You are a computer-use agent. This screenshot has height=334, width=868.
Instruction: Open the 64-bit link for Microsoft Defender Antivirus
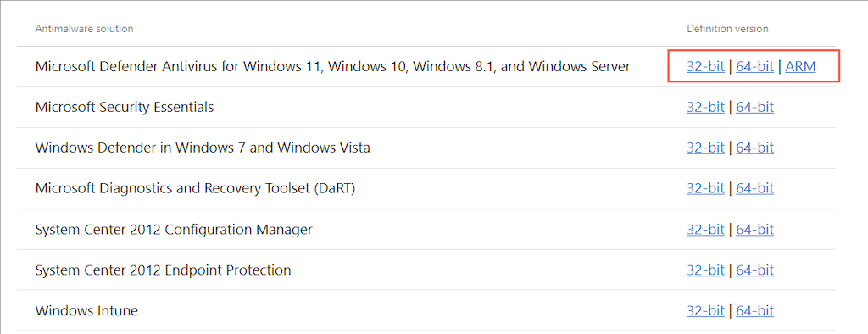point(754,66)
